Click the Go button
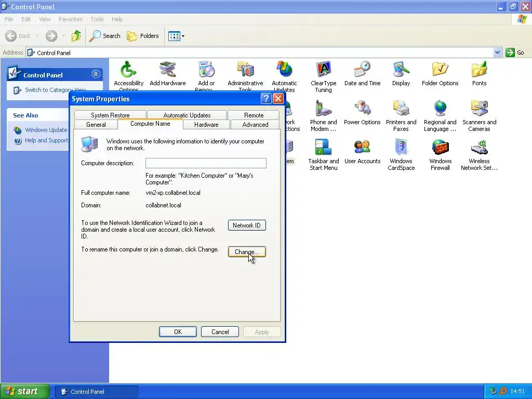 (x=515, y=52)
